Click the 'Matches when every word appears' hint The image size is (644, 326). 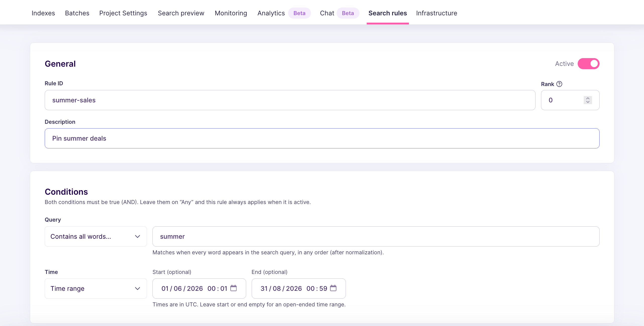click(268, 252)
